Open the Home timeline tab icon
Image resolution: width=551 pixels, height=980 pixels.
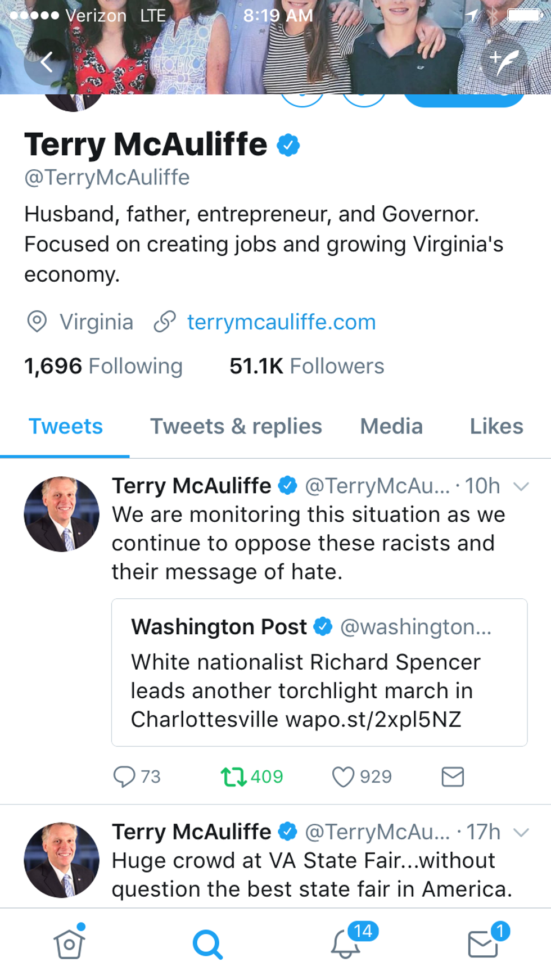(x=69, y=943)
